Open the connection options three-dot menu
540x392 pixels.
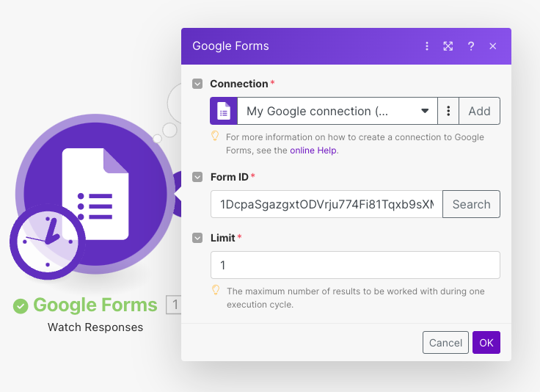[448, 111]
